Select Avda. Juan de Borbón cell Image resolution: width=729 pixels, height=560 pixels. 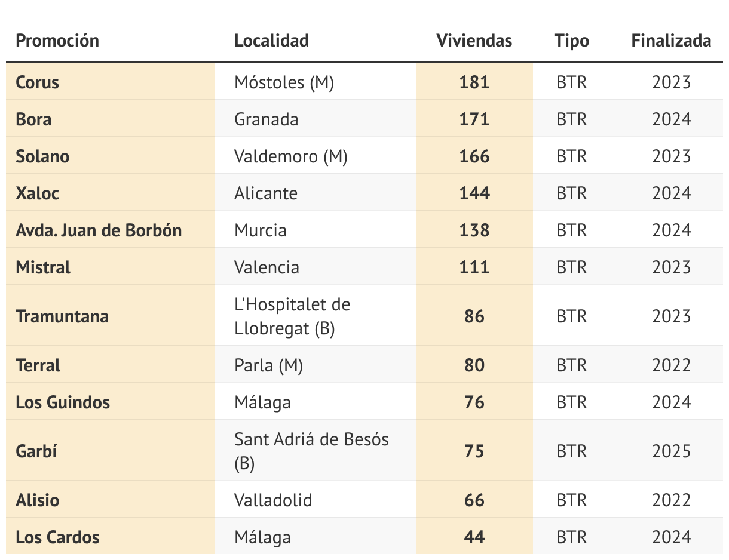pos(99,230)
